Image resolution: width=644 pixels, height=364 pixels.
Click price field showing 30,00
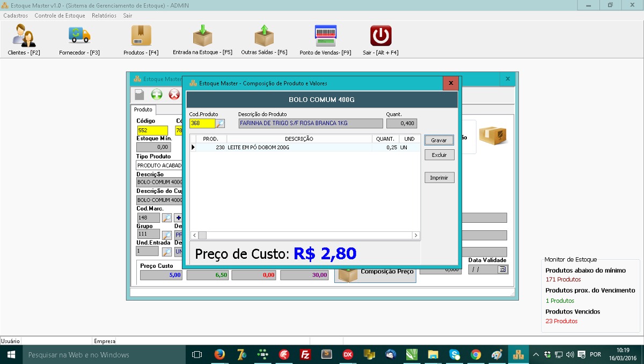[x=304, y=275]
